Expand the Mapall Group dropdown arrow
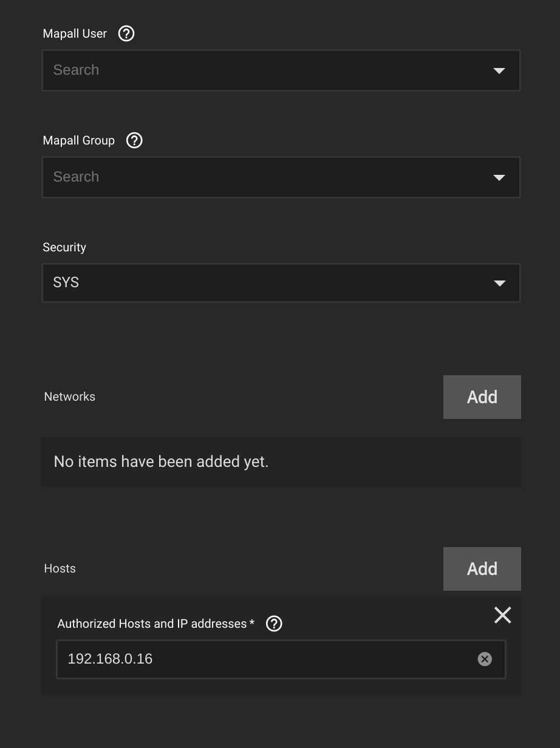This screenshot has height=748, width=560. click(x=499, y=177)
